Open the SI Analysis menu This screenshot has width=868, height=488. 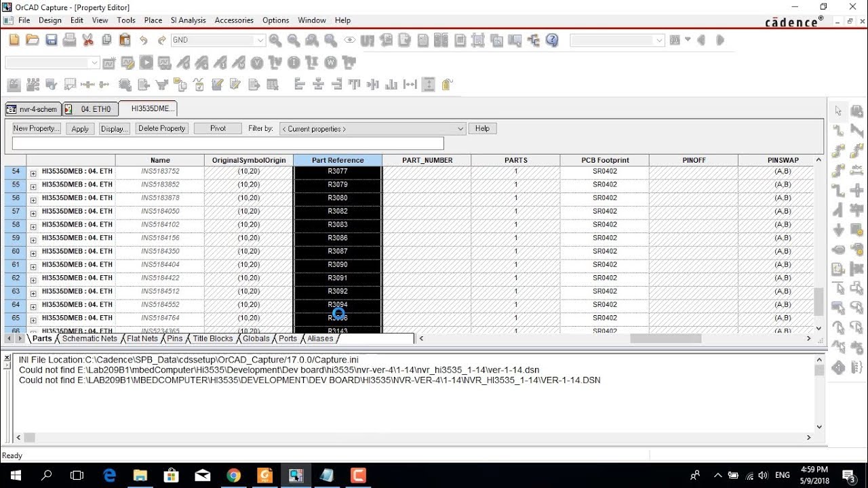coord(188,20)
